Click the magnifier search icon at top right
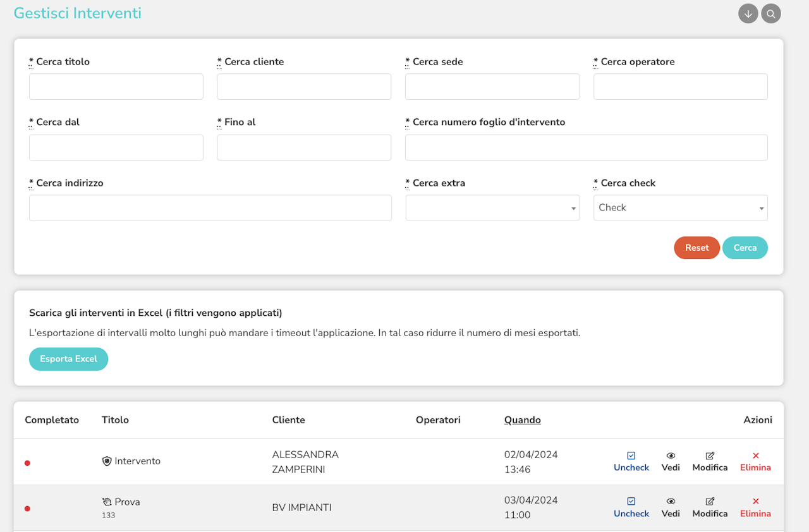Screen dimensions: 809x532 point(770,14)
